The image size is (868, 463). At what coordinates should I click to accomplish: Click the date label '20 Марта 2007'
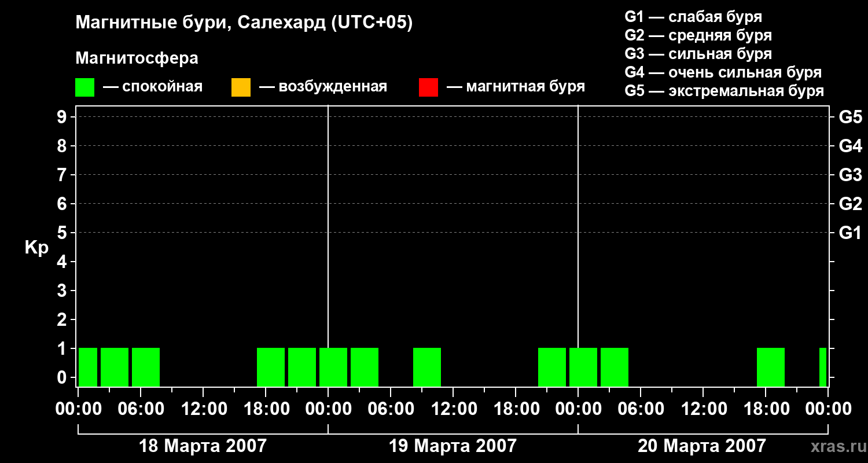[x=702, y=446]
